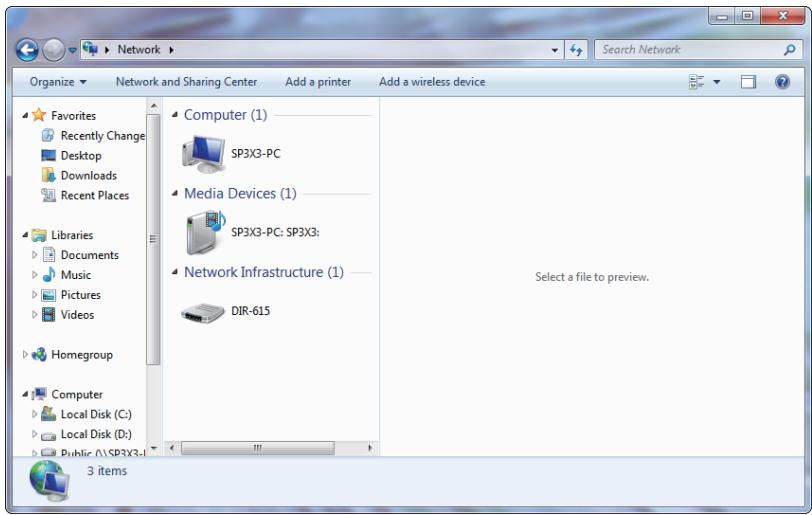812x515 pixels.
Task: Click the Local Disk (D:) drive icon
Action: [48, 435]
